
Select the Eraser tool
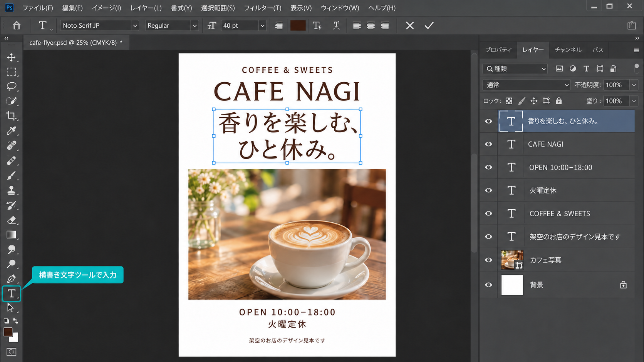click(11, 220)
